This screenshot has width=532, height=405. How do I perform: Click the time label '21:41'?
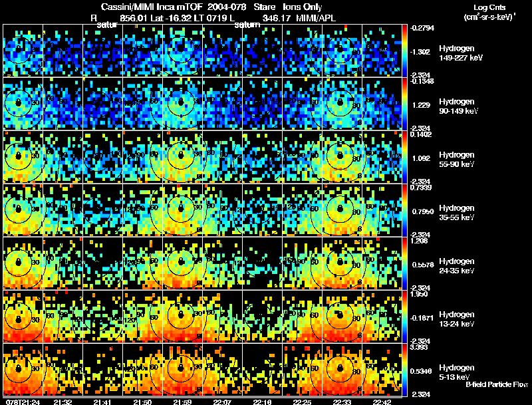[x=102, y=402]
